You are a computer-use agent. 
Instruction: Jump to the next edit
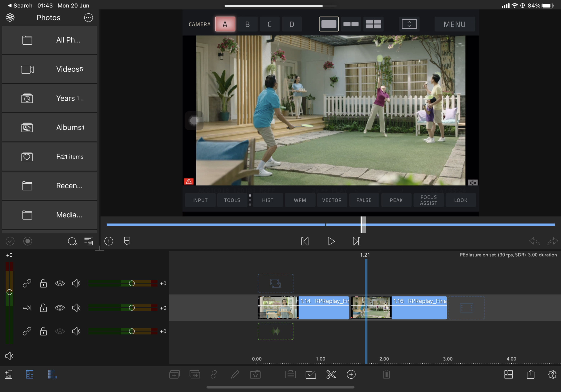tap(356, 241)
